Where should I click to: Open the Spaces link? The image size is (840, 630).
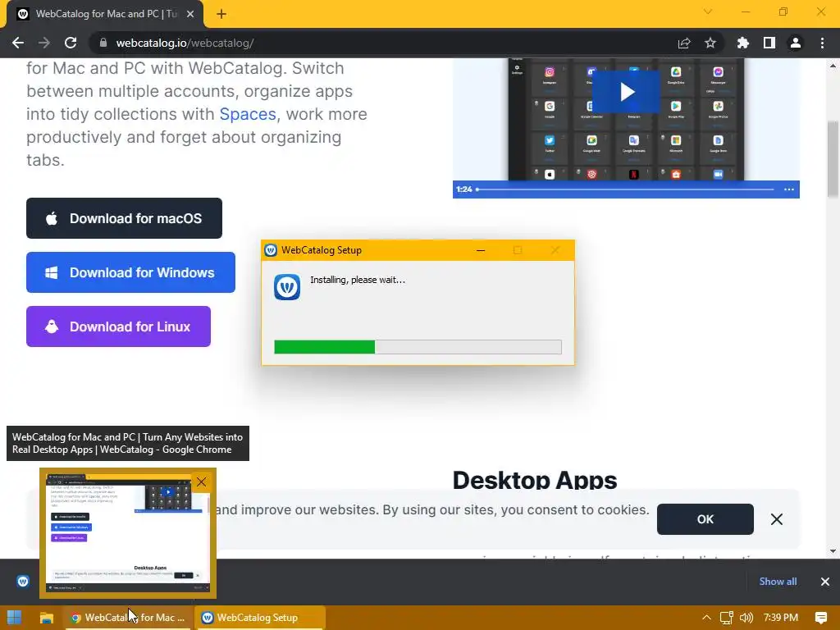click(248, 114)
